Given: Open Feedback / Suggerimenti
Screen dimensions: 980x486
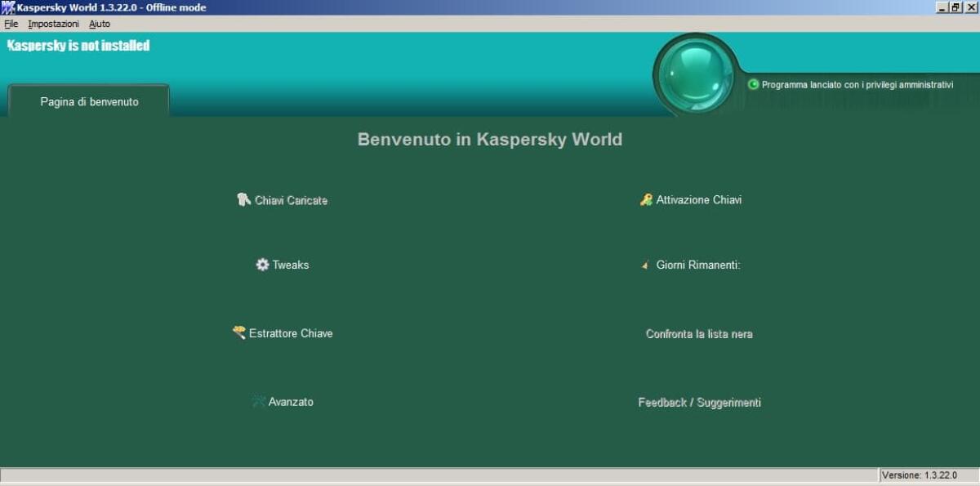Looking at the screenshot, I should click(699, 402).
